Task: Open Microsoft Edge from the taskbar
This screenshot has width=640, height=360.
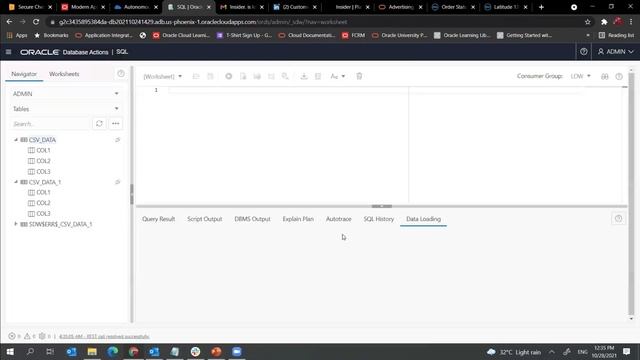Action: pyautogui.click(x=113, y=351)
